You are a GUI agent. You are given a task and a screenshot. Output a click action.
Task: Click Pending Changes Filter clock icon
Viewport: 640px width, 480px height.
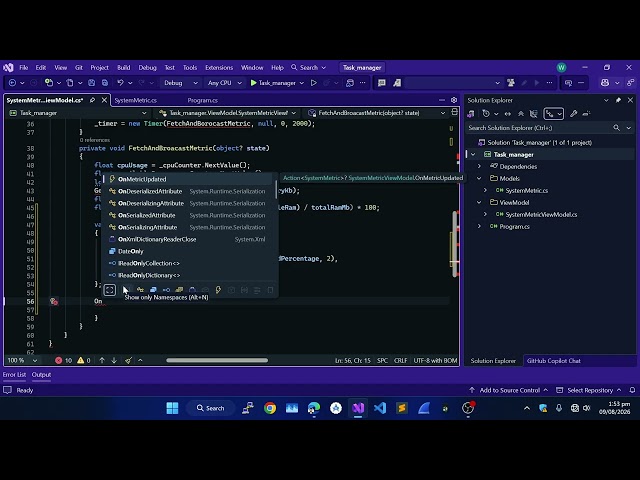click(x=486, y=114)
